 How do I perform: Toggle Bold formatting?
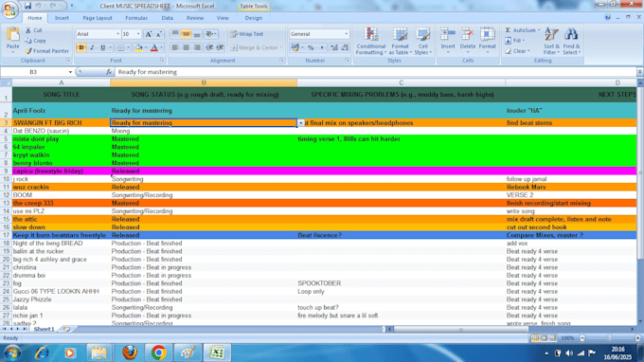tap(81, 47)
